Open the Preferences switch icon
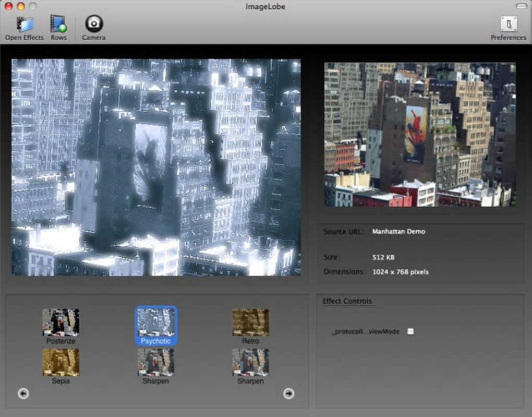This screenshot has width=532, height=417. [508, 24]
